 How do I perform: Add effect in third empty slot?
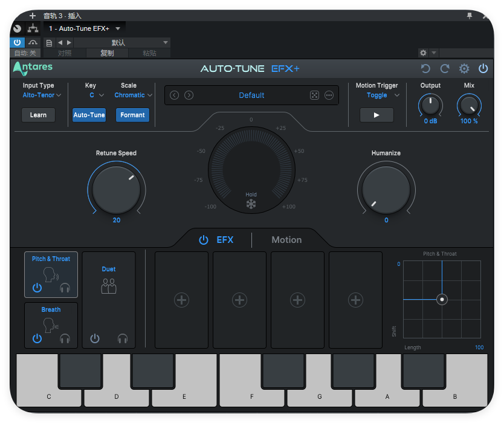pos(298,300)
